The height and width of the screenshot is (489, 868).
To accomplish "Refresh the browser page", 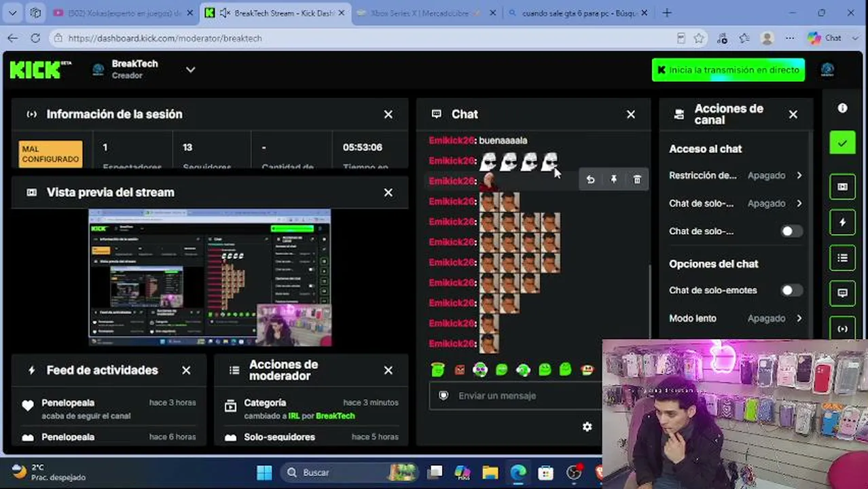I will pos(35,38).
